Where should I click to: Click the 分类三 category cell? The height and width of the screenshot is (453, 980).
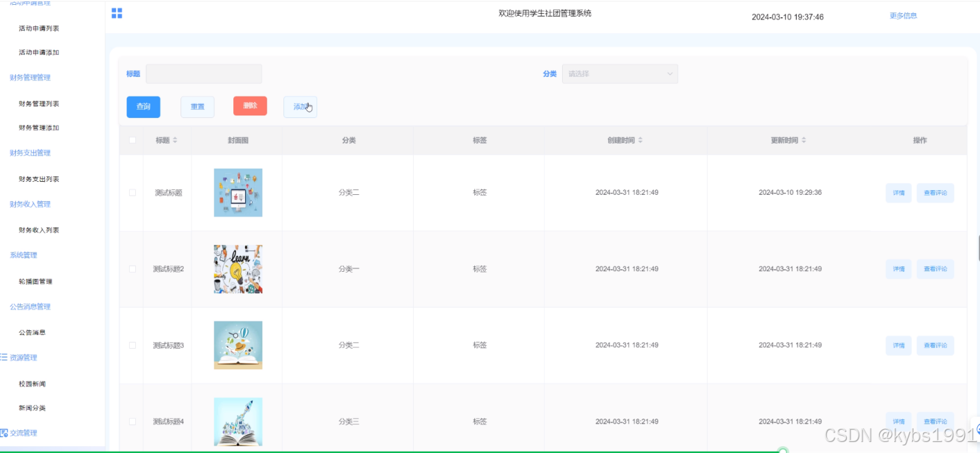[x=349, y=421]
